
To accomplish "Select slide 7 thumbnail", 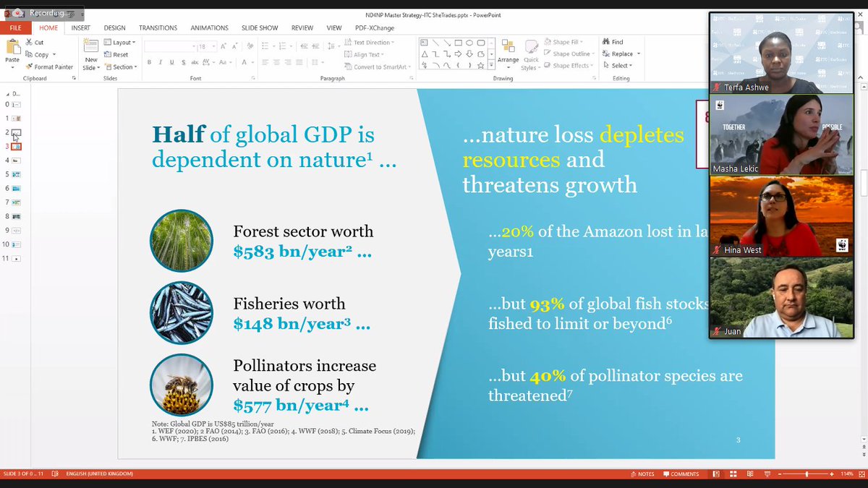I will point(17,202).
